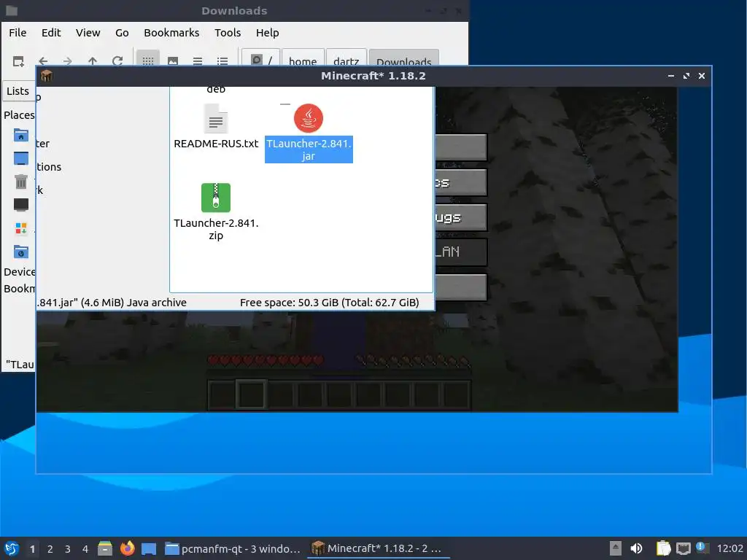Open the LXQt start menu
The width and height of the screenshot is (747, 560).
(x=12, y=548)
